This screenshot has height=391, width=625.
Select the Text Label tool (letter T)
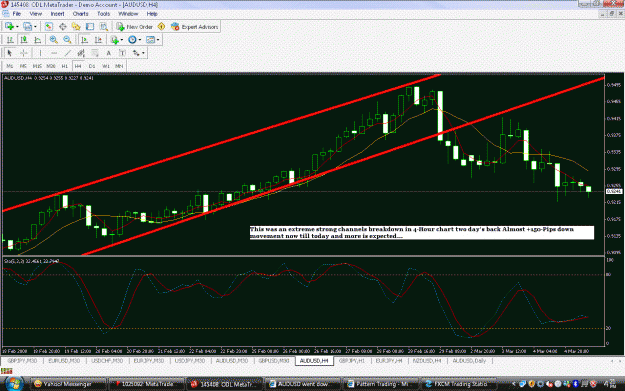[122, 53]
